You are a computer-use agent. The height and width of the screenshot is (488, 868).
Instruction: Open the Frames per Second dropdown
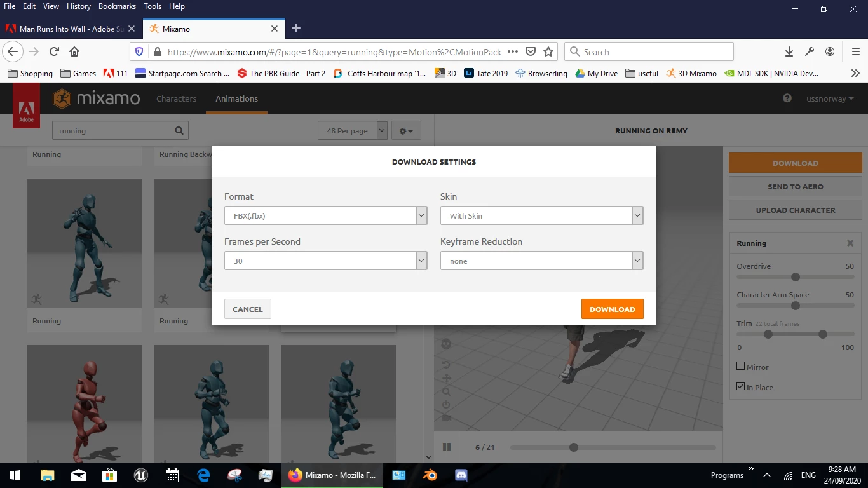coord(326,261)
